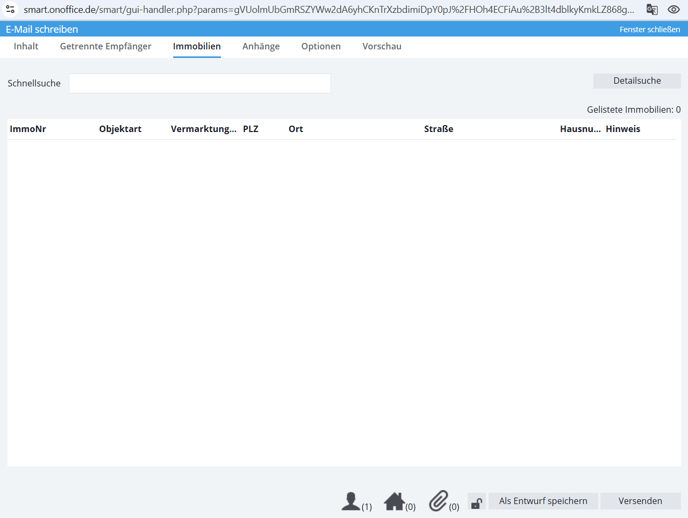Sort by ImmoNr column header

[28, 129]
